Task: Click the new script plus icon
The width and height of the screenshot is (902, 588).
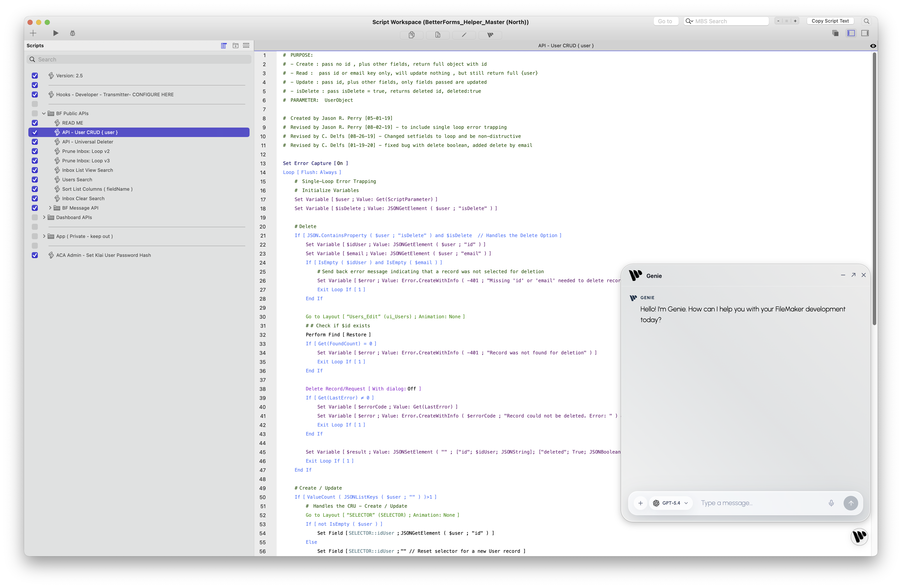Action: [33, 33]
